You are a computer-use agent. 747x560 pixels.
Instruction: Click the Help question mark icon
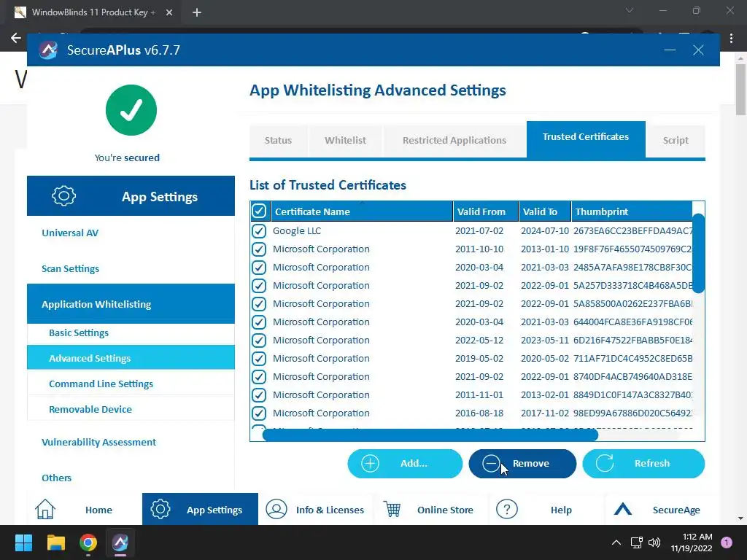click(x=507, y=509)
